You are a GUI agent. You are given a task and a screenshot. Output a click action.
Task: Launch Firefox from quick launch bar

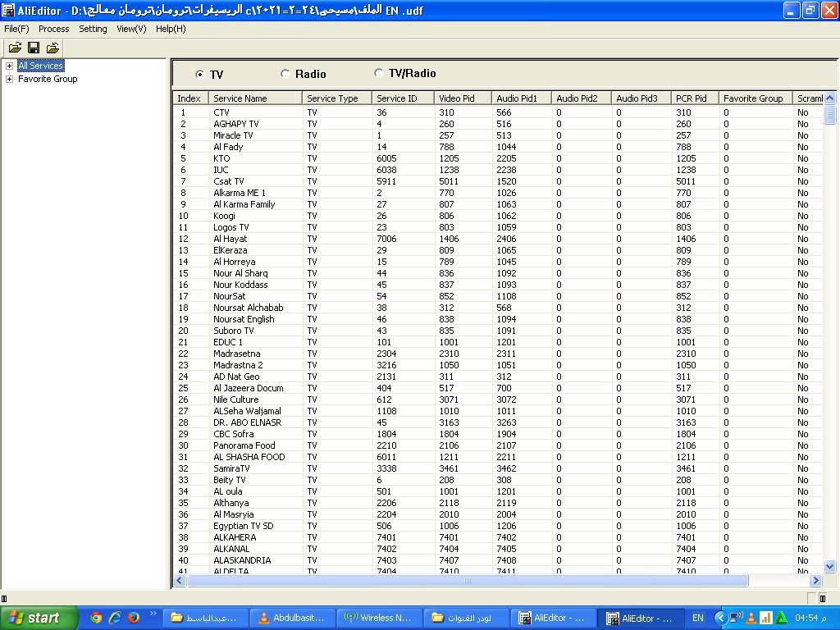coord(133,618)
